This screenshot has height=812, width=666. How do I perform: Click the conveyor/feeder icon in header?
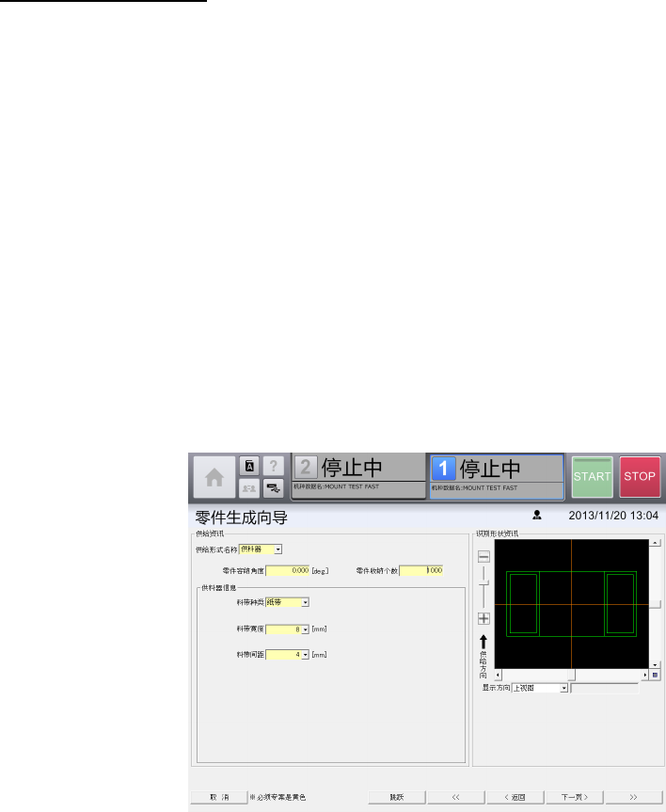click(273, 487)
